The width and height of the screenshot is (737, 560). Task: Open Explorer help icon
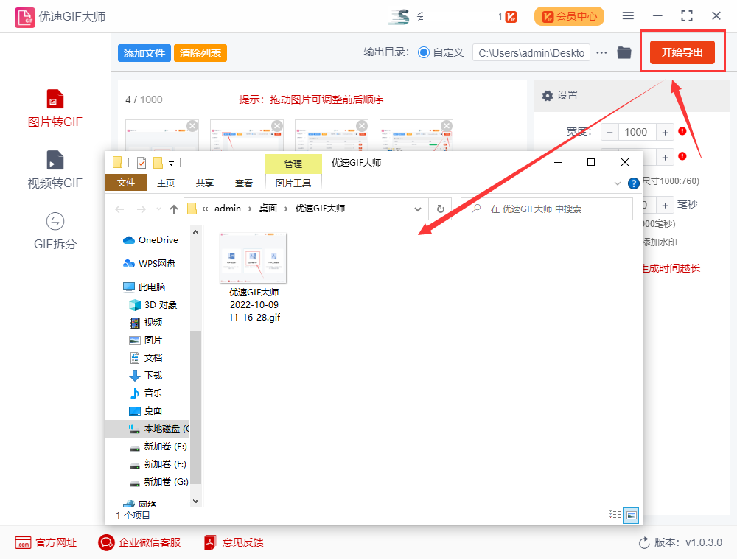coord(634,183)
